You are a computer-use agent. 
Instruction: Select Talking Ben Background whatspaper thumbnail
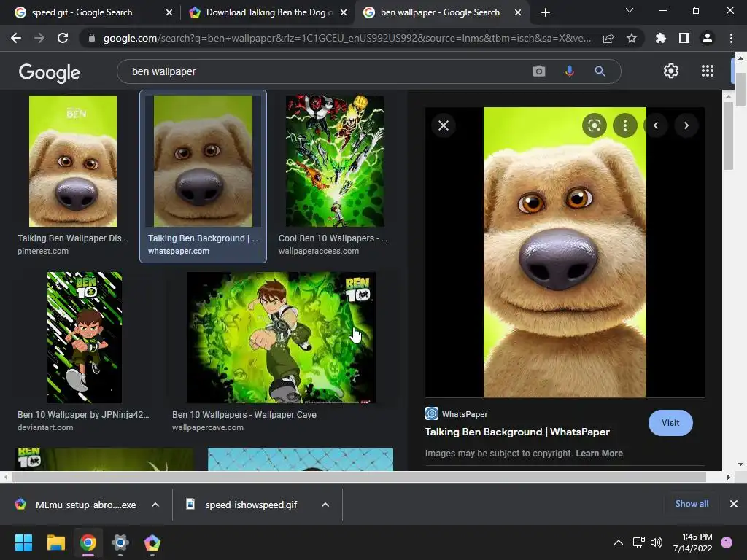(203, 161)
